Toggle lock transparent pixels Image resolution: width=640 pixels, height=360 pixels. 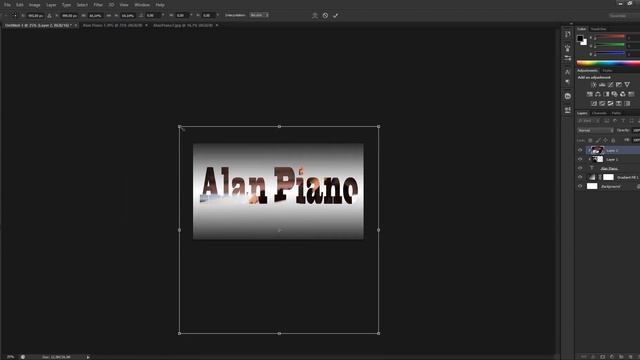[x=590, y=140]
